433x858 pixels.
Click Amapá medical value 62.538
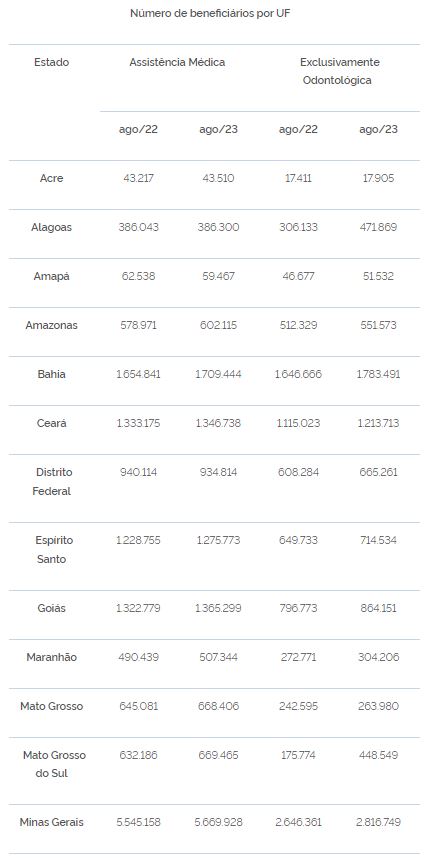click(138, 276)
